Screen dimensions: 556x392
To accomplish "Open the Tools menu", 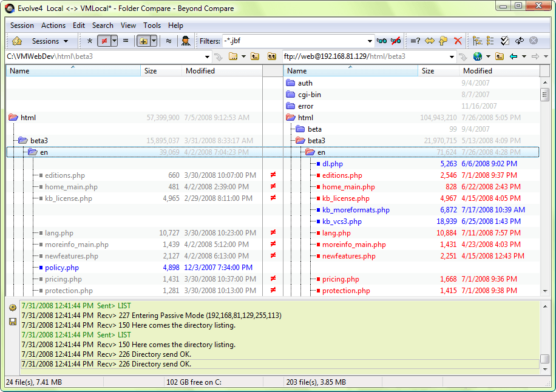I will 152,25.
